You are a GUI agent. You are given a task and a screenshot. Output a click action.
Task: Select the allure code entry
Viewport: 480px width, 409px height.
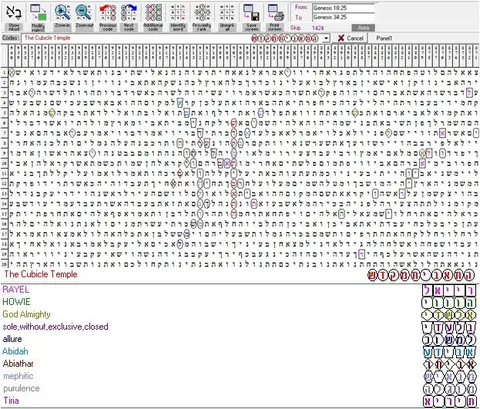coord(12,339)
